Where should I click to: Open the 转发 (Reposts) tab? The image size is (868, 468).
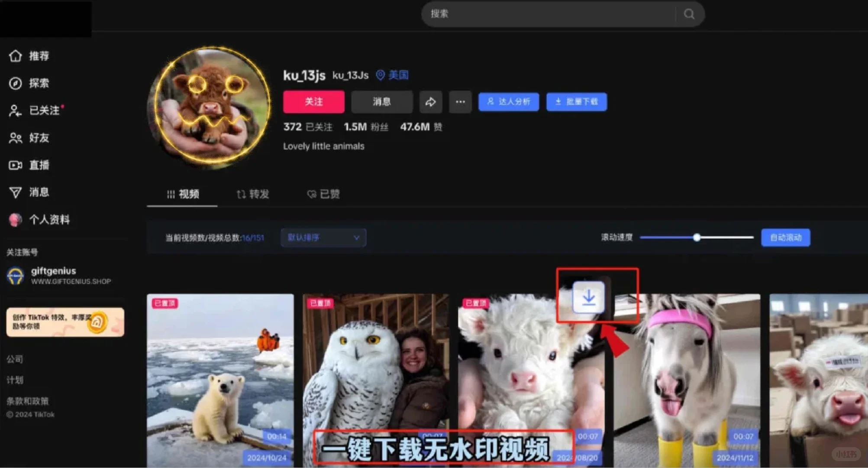click(x=253, y=194)
